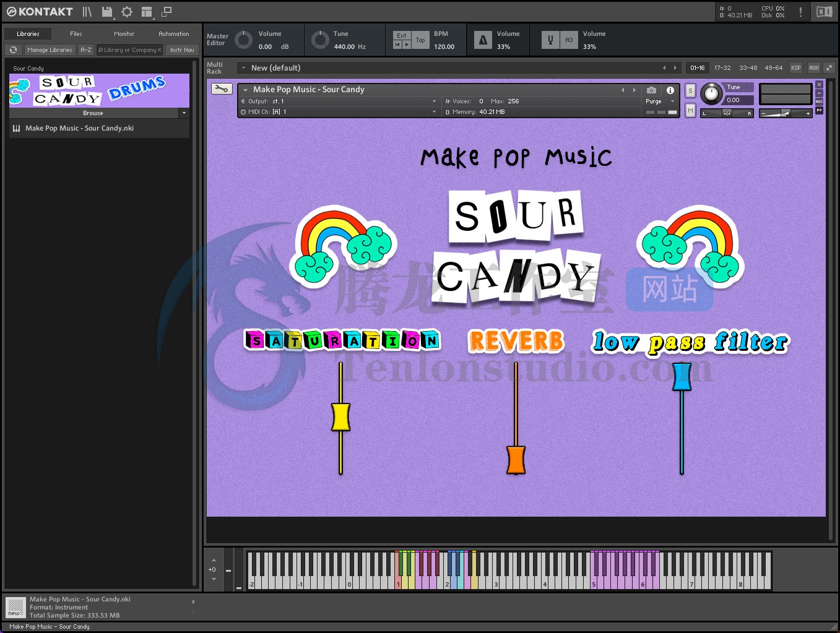The image size is (840, 633).
Task: Click the exclamation panic button
Action: 800,12
